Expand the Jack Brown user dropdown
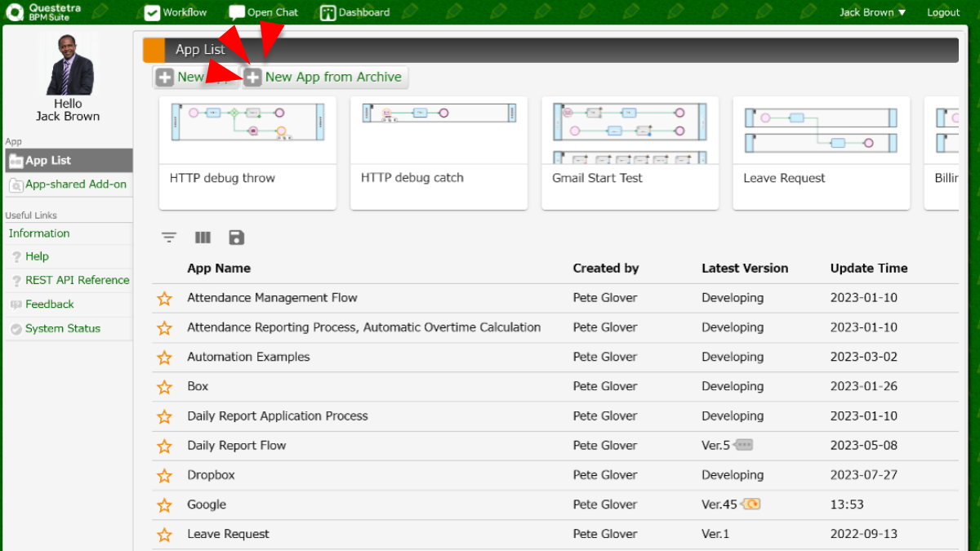 point(872,12)
